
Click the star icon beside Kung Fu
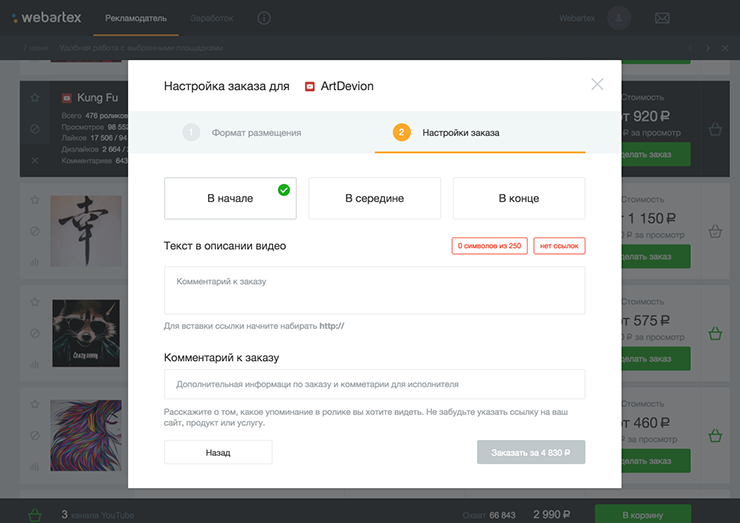pyautogui.click(x=35, y=98)
